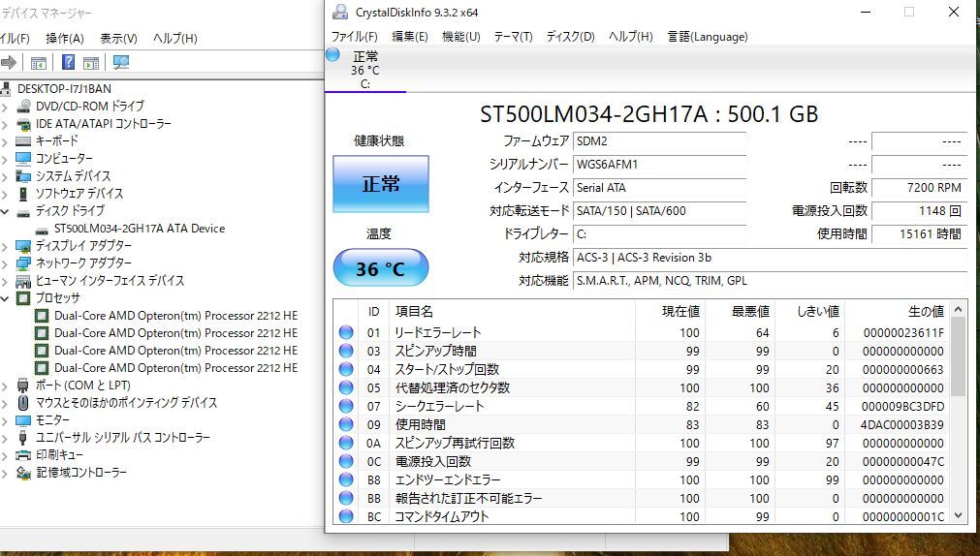Click the print queue category icon

[x=23, y=455]
